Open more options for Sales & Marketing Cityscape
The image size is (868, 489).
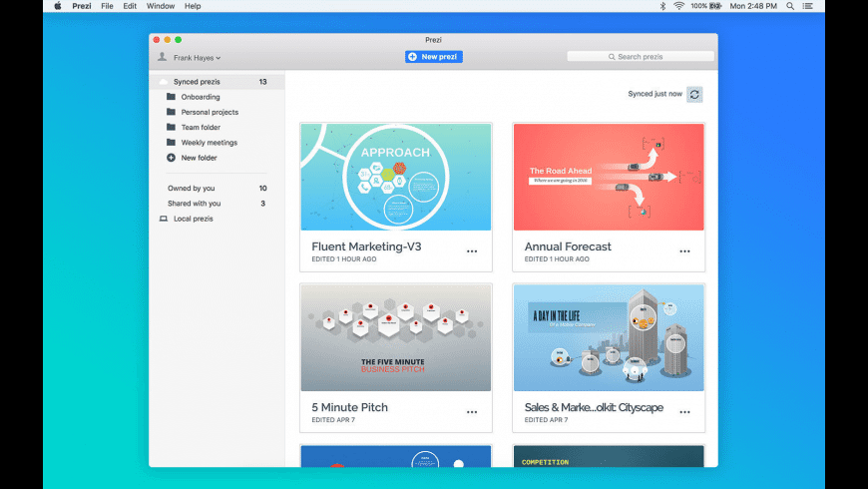coord(684,412)
